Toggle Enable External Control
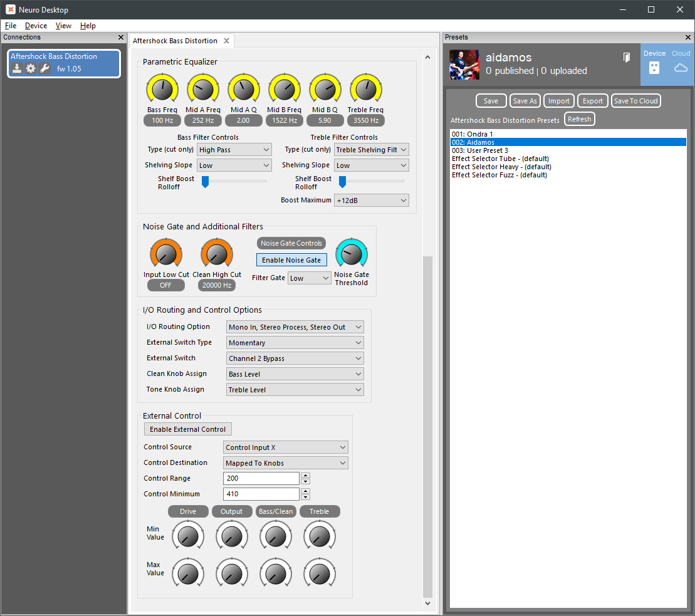The image size is (695, 616). pos(187,429)
